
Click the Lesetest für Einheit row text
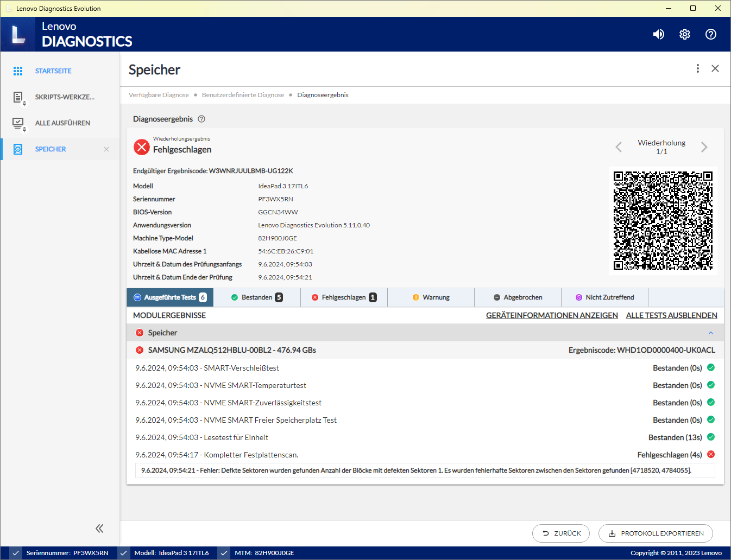pos(201,437)
